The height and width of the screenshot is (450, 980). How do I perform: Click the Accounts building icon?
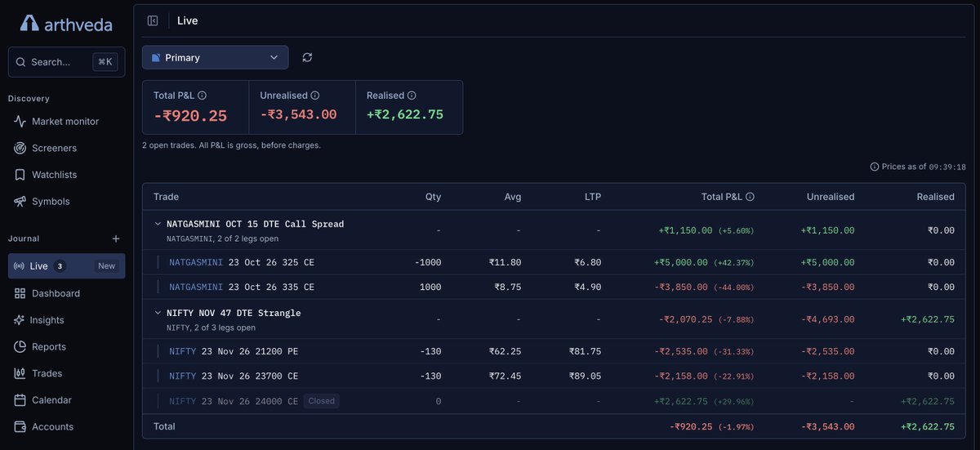[x=20, y=426]
